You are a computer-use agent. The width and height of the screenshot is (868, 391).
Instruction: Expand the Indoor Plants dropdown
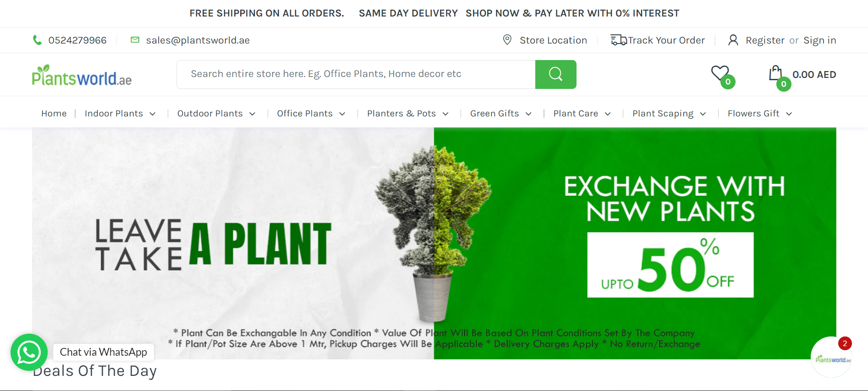pos(153,114)
